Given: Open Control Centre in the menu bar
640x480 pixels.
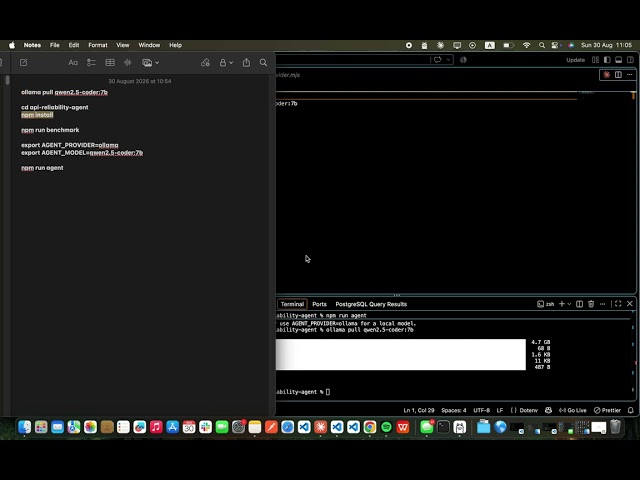Looking at the screenshot, I should (x=555, y=45).
